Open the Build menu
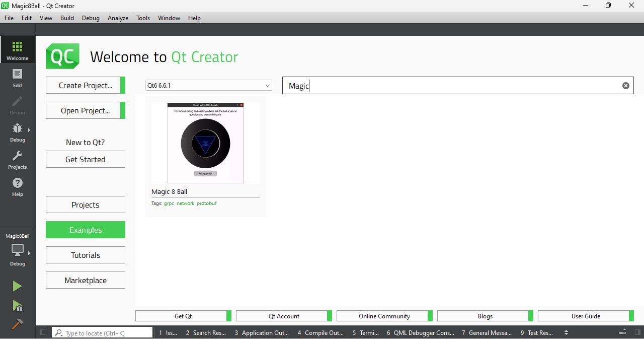The width and height of the screenshot is (644, 339). point(67,18)
